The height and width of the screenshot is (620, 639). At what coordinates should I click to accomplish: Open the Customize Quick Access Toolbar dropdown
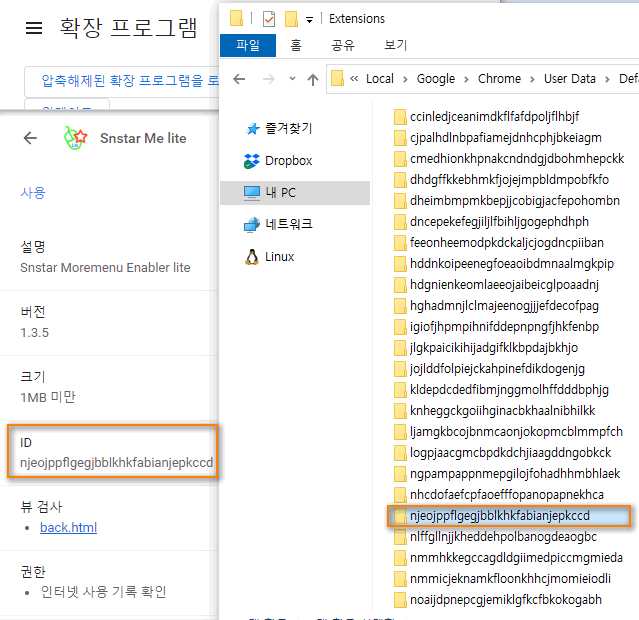point(310,20)
